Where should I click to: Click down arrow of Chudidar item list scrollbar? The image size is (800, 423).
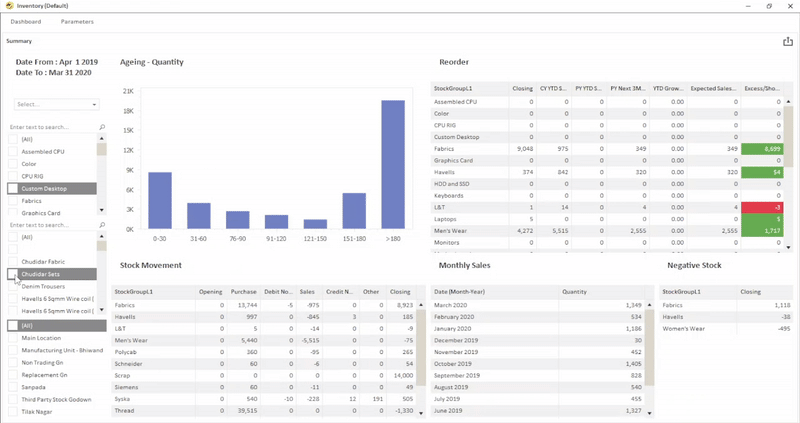[x=102, y=309]
